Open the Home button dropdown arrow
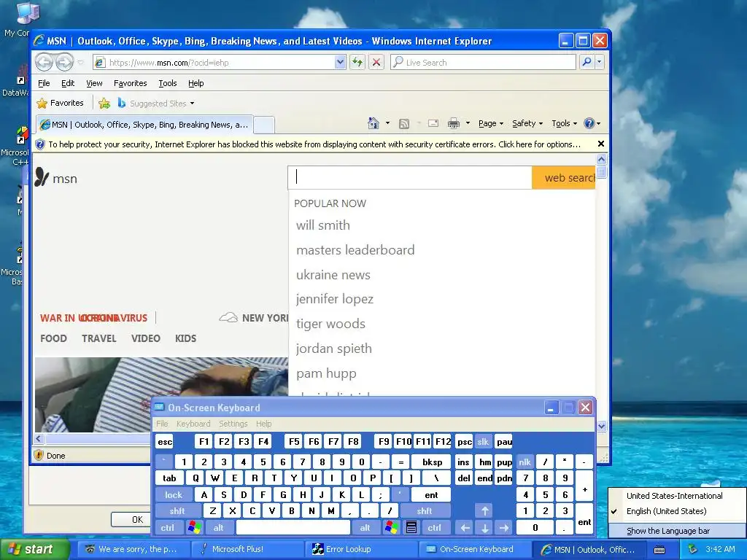This screenshot has height=560, width=747. 387,123
